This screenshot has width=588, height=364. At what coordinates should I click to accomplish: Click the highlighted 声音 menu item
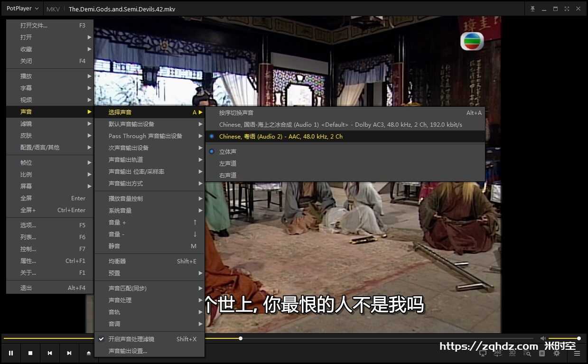[x=50, y=112]
